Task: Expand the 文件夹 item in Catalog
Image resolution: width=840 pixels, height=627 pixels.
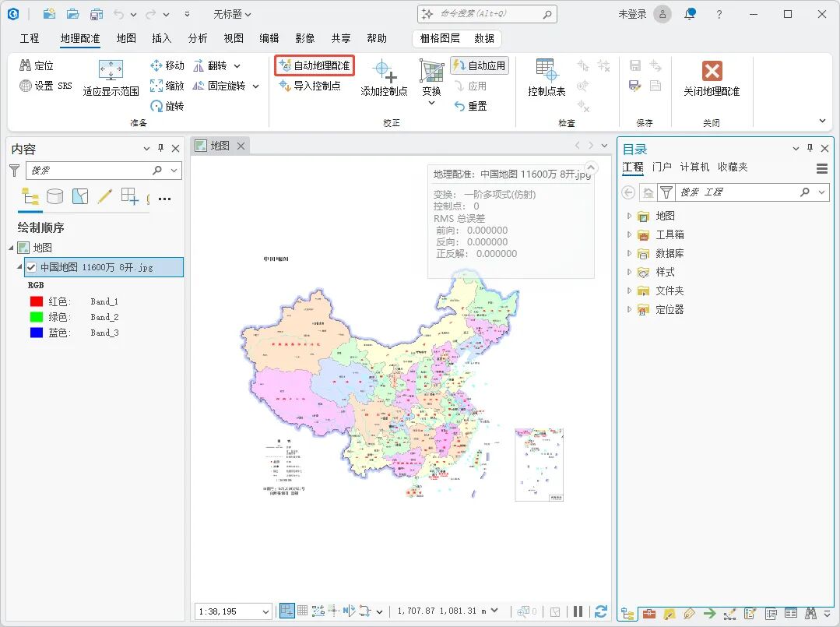Action: point(630,291)
